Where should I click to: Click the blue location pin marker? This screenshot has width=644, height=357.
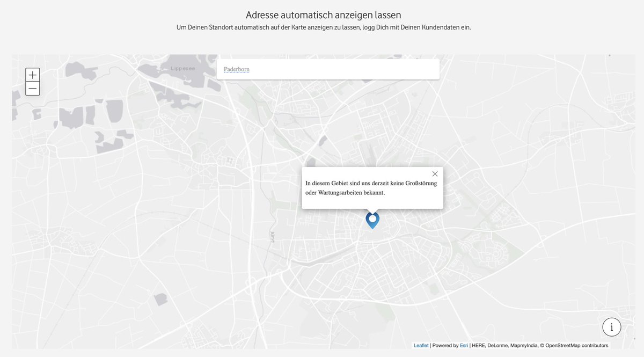pyautogui.click(x=372, y=220)
